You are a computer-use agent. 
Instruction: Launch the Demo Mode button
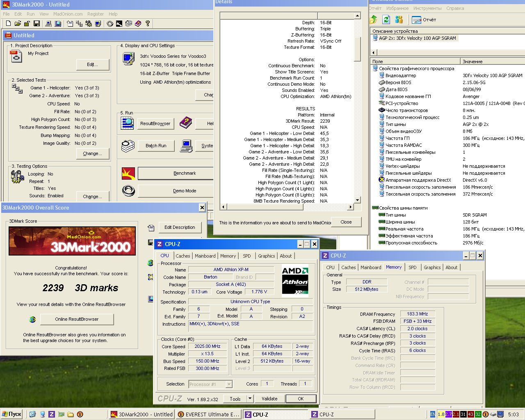pyautogui.click(x=176, y=191)
